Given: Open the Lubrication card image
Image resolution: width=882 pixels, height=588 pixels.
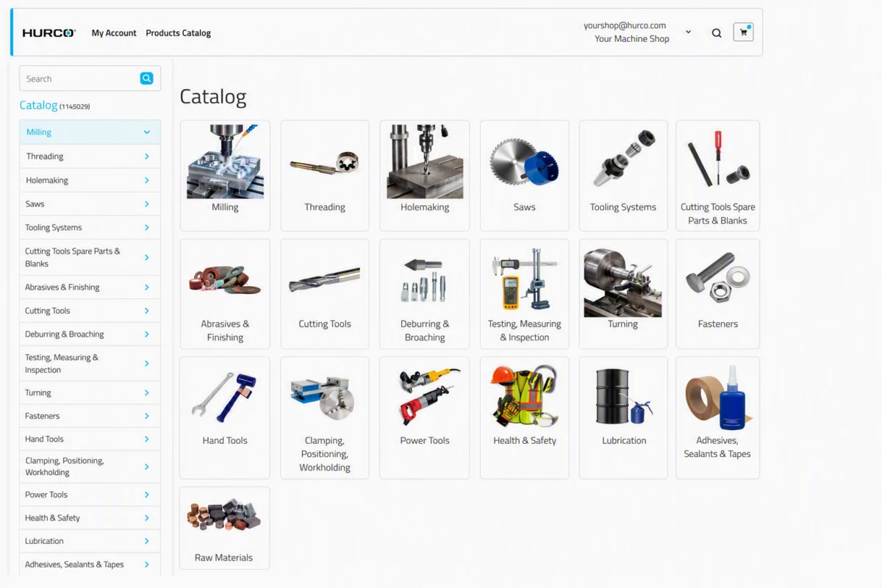Looking at the screenshot, I should tap(623, 397).
